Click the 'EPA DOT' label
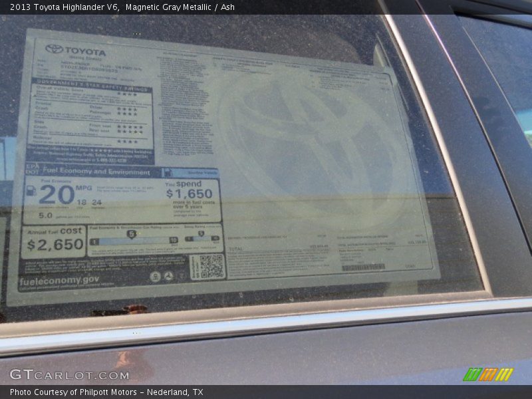 (33, 169)
